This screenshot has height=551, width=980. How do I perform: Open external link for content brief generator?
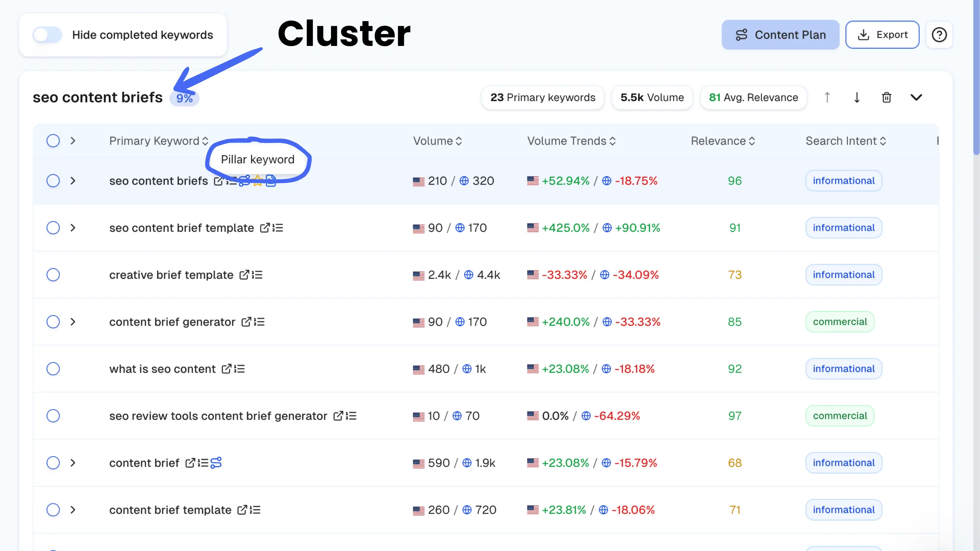[246, 322]
